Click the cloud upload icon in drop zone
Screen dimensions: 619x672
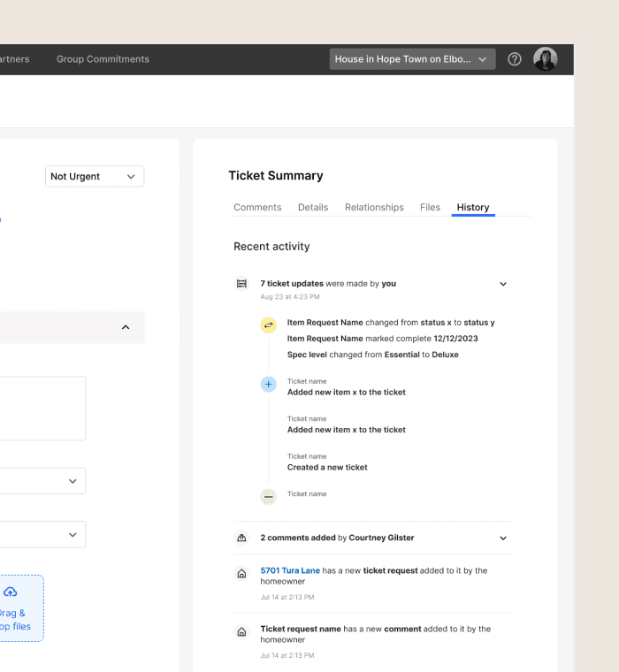tap(11, 592)
